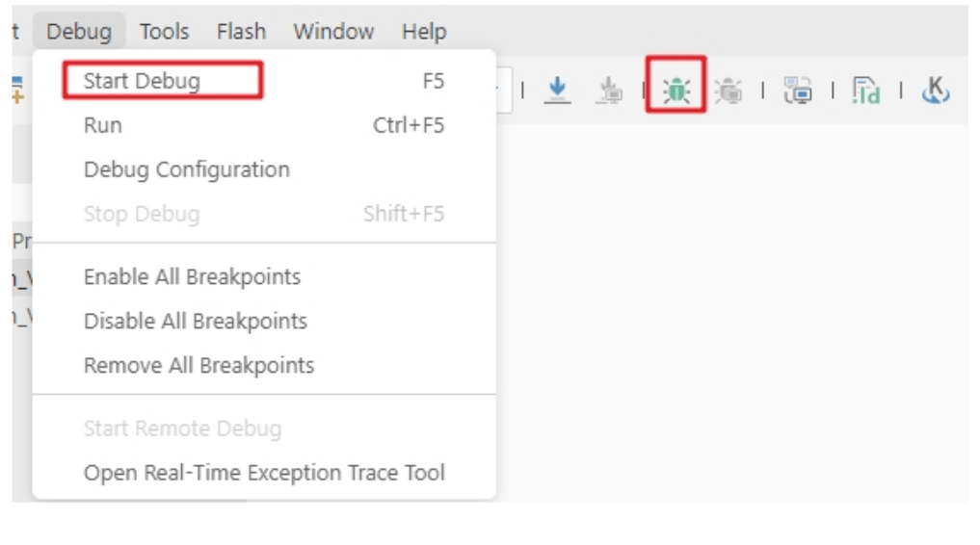Open the Tools menu
This screenshot has width=980, height=545.
tap(164, 31)
